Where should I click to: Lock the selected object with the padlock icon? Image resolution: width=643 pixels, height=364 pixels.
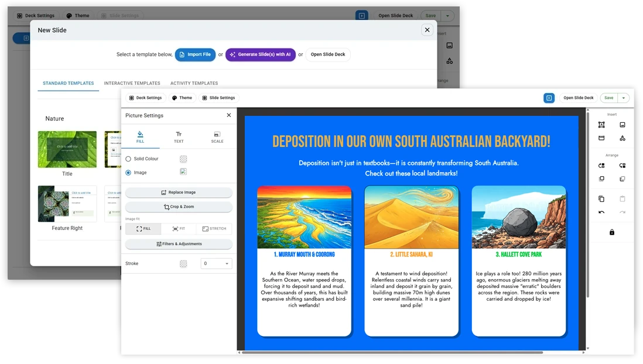(612, 232)
